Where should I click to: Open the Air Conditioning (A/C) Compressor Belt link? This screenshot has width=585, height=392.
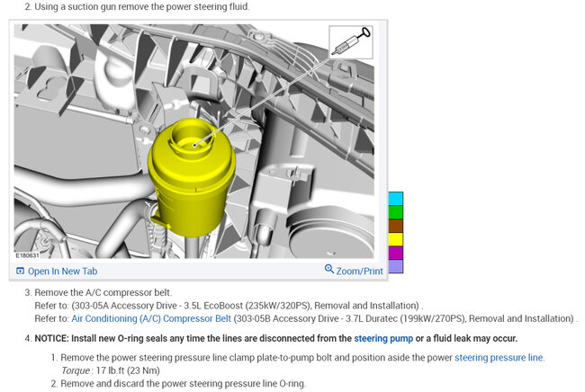click(151, 318)
